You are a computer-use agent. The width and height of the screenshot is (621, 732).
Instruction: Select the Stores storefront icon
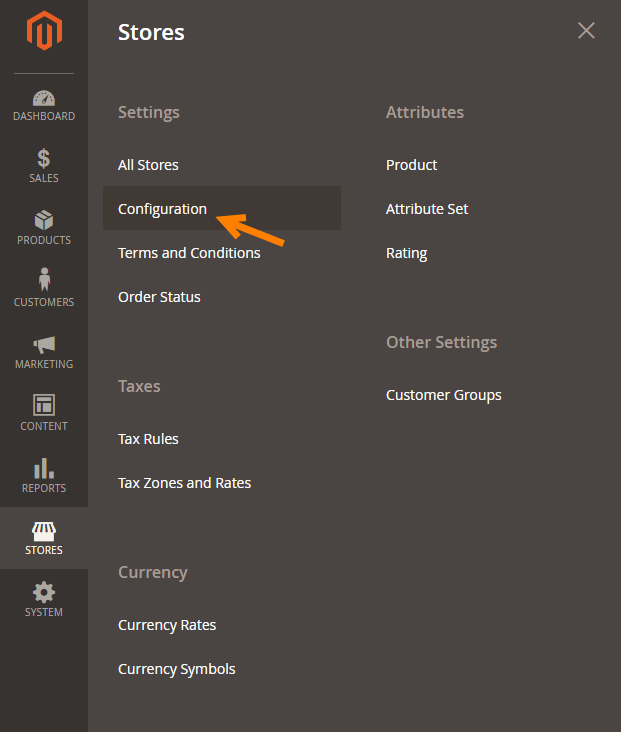tap(43, 530)
